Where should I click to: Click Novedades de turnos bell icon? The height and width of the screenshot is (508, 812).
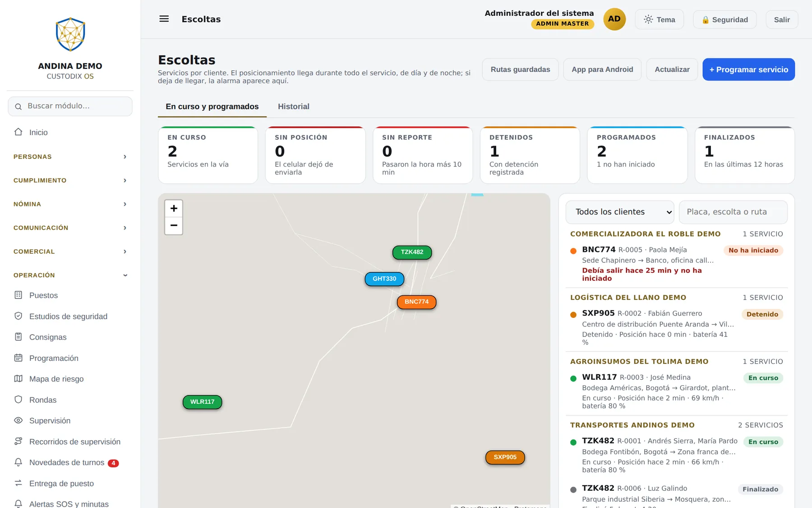18,462
